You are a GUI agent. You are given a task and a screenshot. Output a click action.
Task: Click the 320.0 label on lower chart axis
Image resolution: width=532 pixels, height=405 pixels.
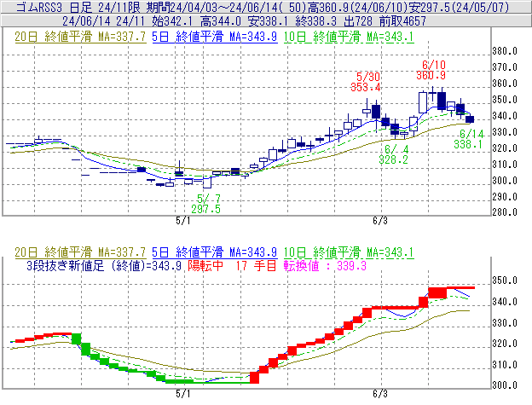[x=505, y=344]
